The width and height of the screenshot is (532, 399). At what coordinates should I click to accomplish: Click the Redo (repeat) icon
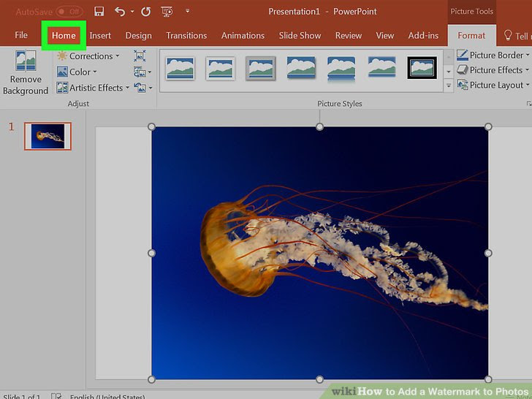click(x=146, y=12)
